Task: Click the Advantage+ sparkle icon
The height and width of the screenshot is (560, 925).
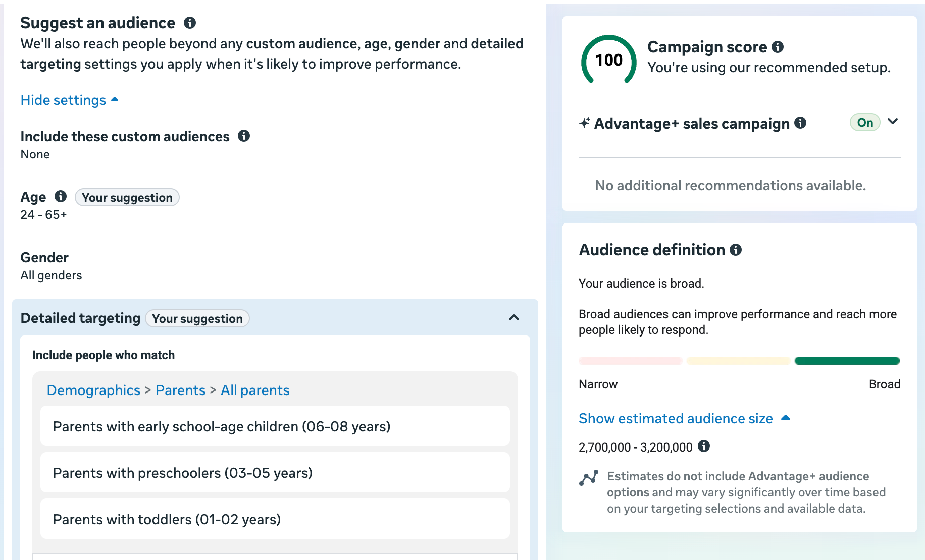Action: pos(585,123)
